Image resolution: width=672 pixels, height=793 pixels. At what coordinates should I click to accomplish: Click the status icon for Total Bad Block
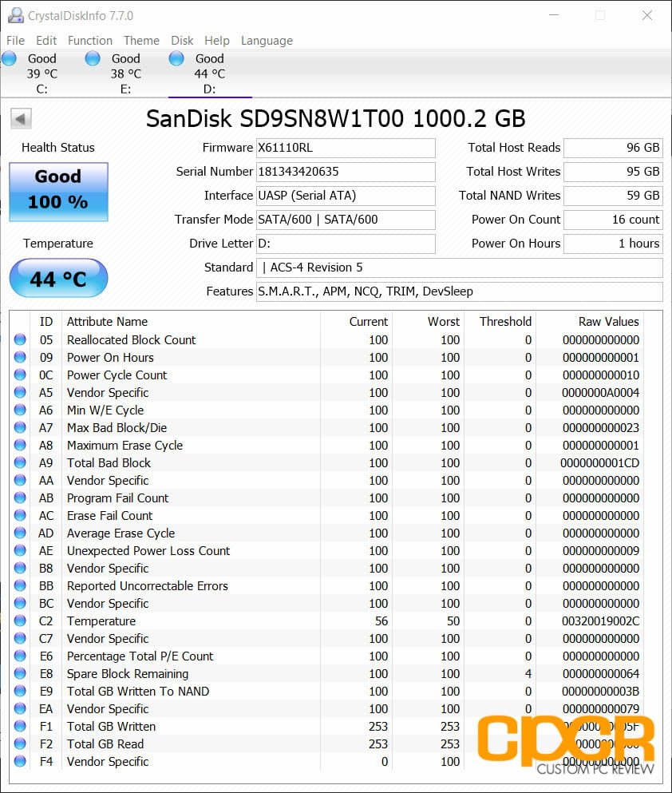coord(20,462)
